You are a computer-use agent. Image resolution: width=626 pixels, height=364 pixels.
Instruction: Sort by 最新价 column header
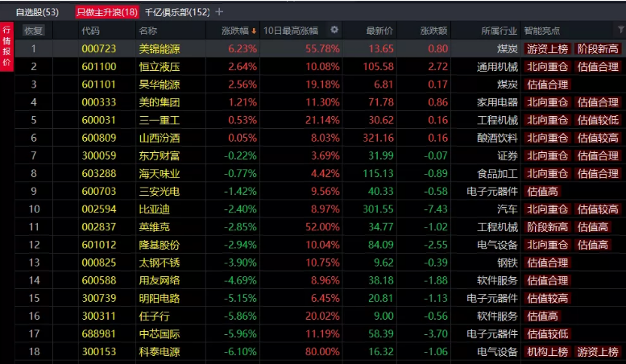[x=379, y=31]
